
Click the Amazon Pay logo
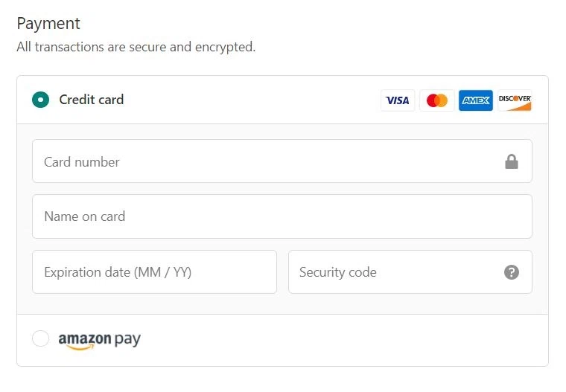pyautogui.click(x=99, y=340)
